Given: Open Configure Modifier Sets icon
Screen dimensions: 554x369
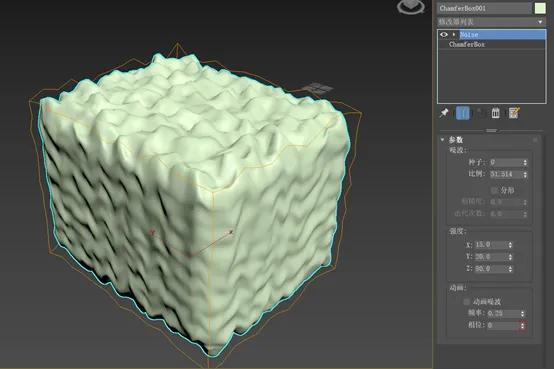Looking at the screenshot, I should click(x=513, y=113).
